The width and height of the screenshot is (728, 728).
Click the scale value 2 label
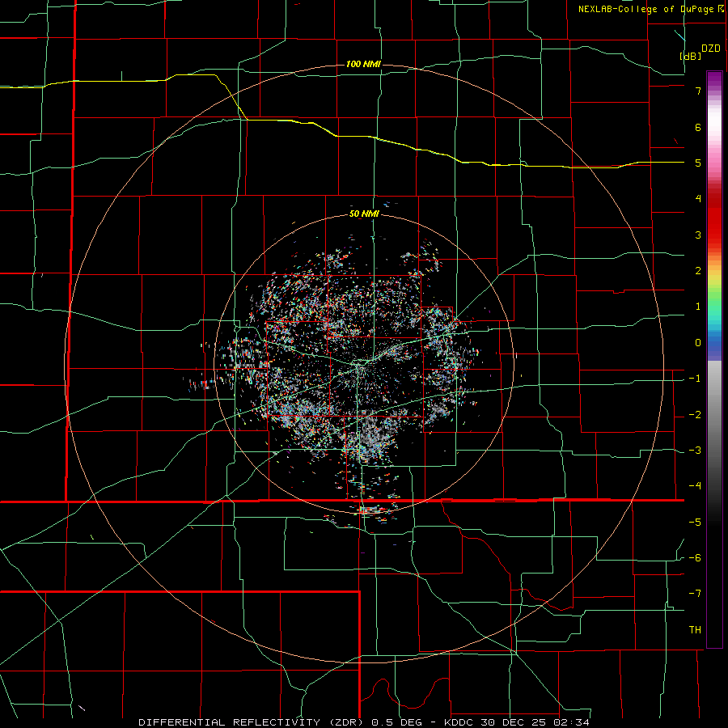698,271
